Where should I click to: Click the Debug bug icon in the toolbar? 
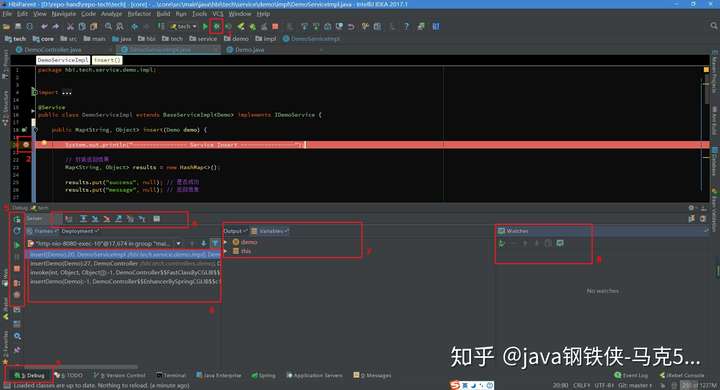tap(216, 27)
